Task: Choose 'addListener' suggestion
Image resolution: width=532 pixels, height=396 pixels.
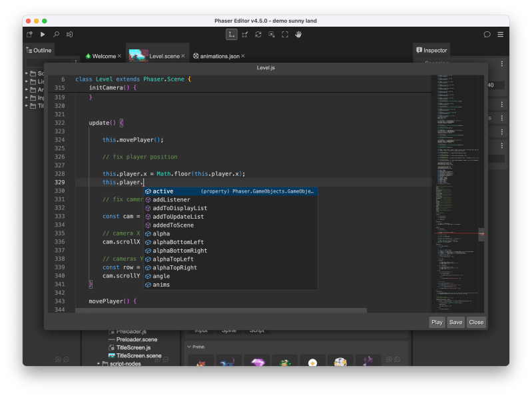Action: click(x=231, y=200)
